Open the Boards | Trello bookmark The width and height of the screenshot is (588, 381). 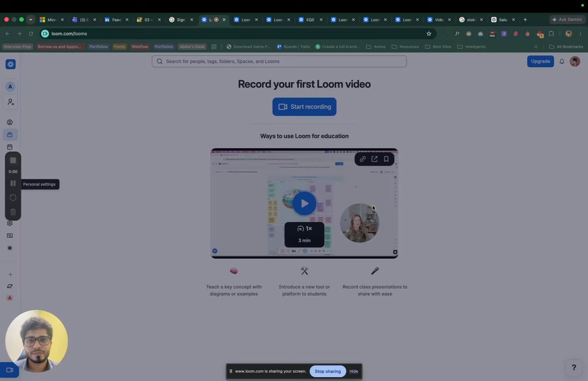[x=293, y=47]
